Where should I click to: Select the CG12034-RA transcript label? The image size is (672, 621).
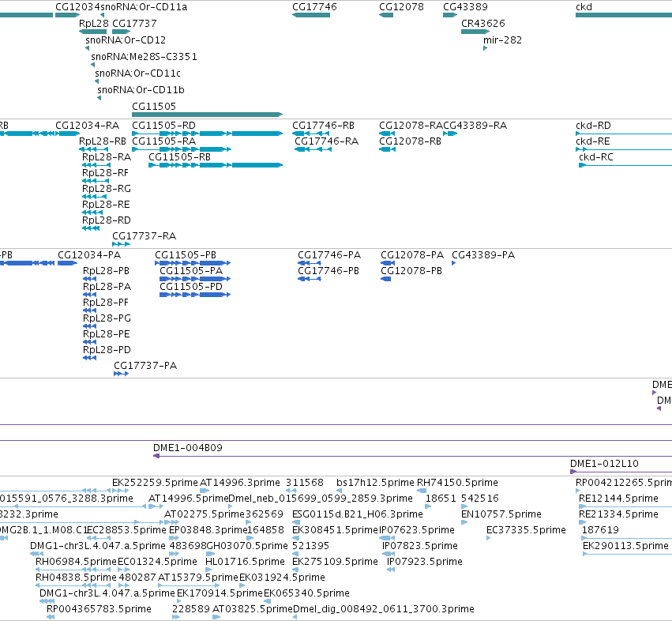(x=88, y=126)
